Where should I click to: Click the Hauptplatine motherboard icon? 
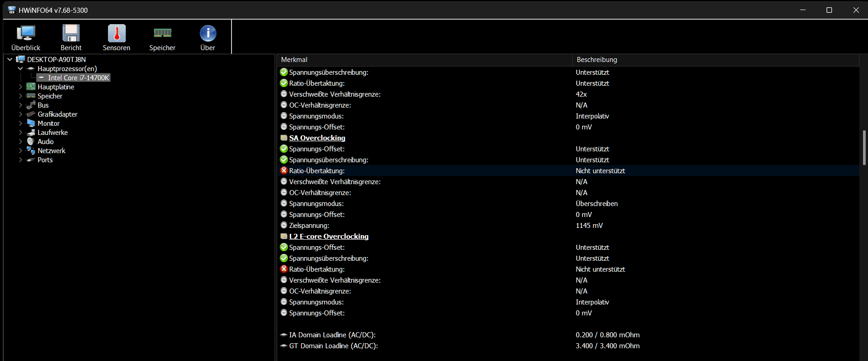point(31,87)
